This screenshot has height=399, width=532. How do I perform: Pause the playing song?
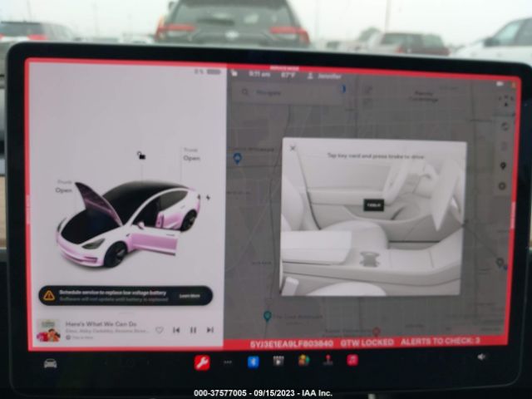(193, 330)
